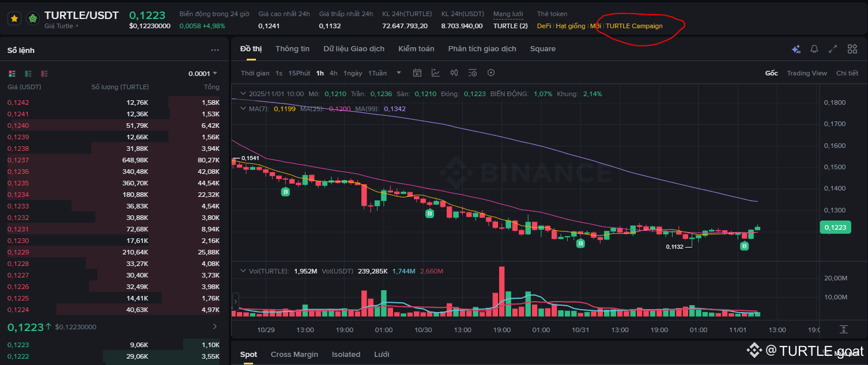Open the candlestick chart style icon
Image resolution: width=868 pixels, height=365 pixels.
(x=454, y=73)
